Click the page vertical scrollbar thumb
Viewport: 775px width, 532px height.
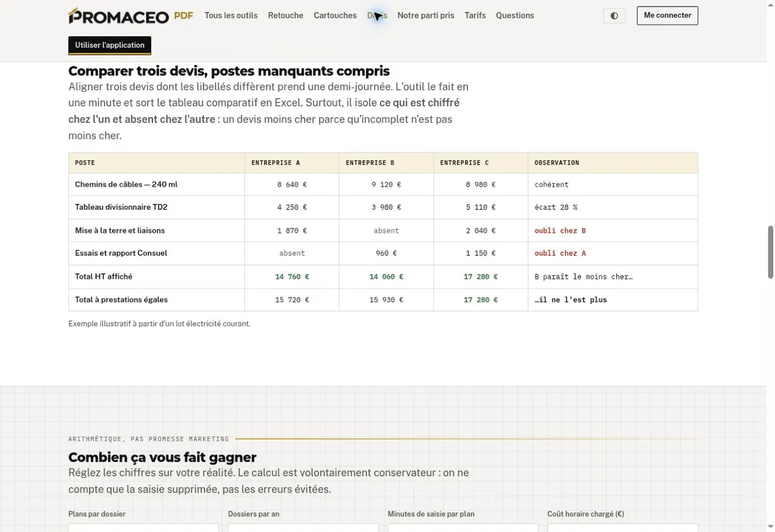[771, 252]
